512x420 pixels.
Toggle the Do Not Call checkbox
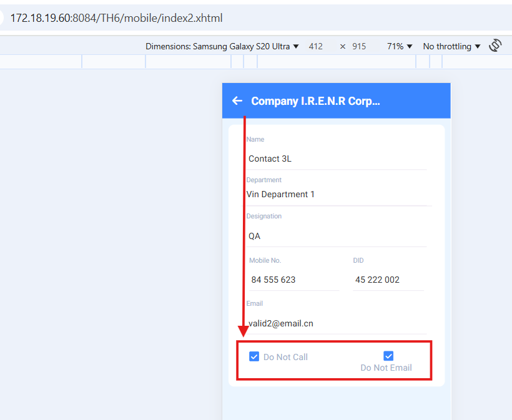[x=254, y=356]
